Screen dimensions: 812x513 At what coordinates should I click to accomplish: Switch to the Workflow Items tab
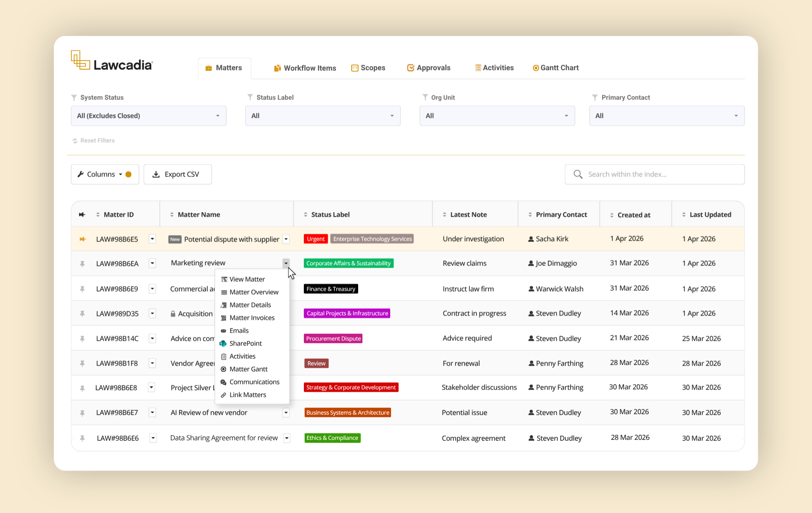click(305, 68)
